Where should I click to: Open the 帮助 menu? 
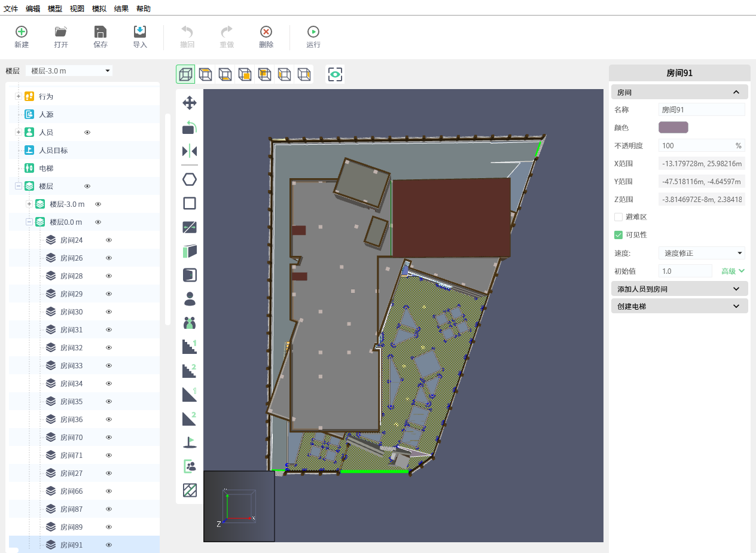tap(144, 8)
